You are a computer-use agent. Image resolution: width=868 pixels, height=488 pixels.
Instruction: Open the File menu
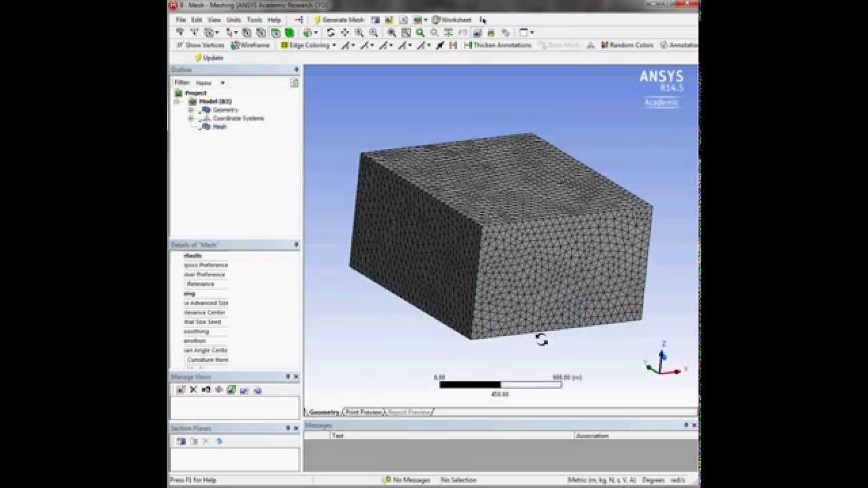point(181,20)
